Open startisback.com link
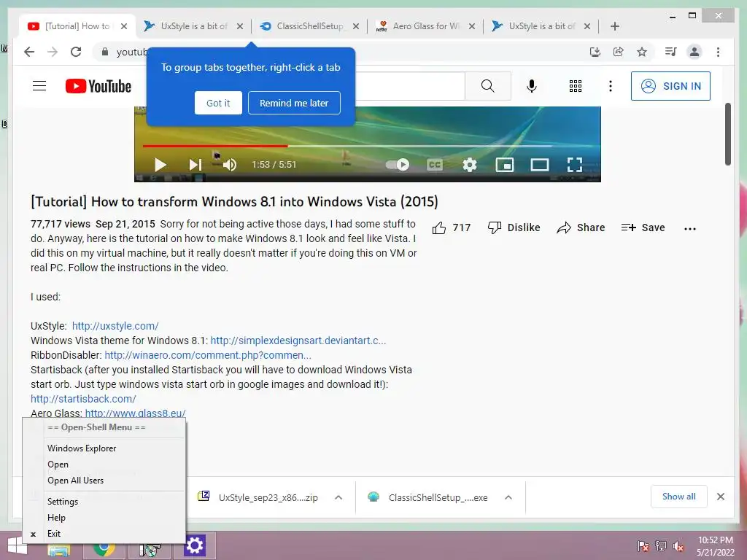Viewport: 747px width, 560px height. tap(83, 399)
